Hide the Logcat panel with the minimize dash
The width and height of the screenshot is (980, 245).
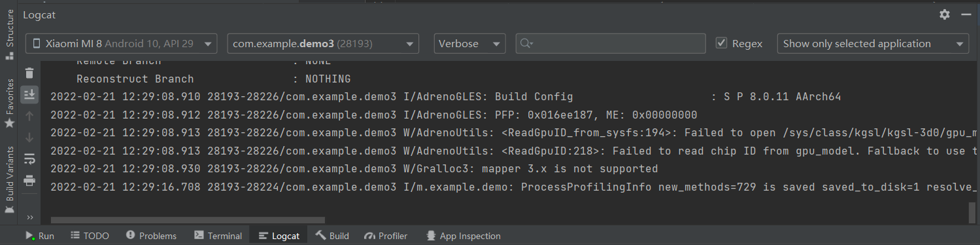(x=966, y=14)
